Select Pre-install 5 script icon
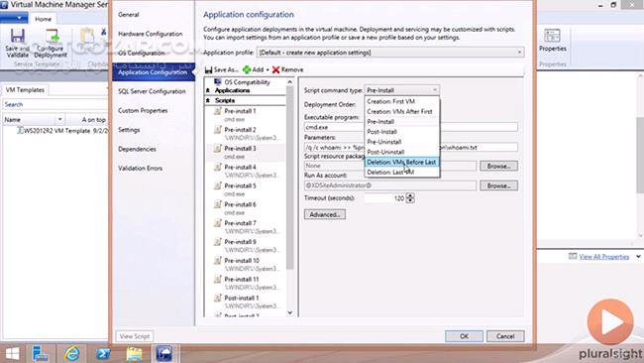The height and width of the screenshot is (363, 644). pos(218,185)
